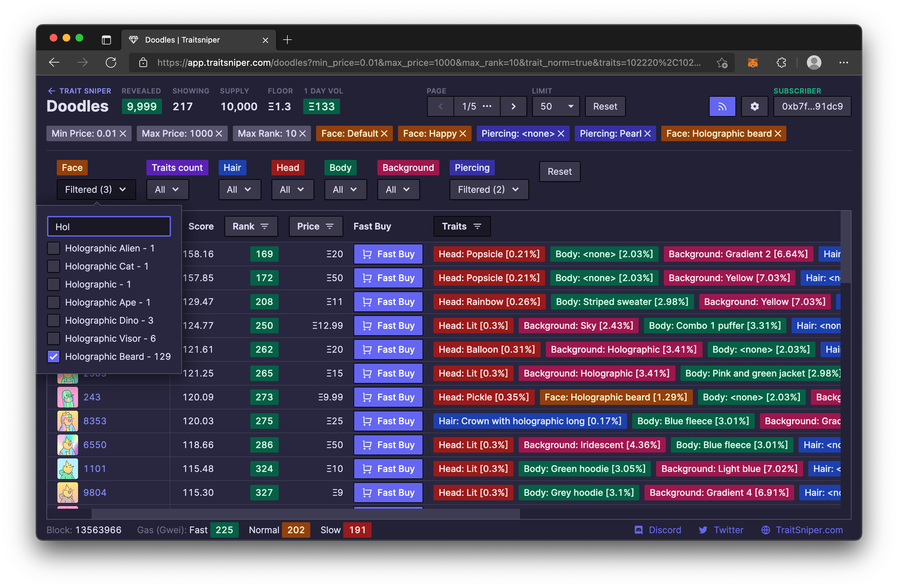Sort by the Price column header
The image size is (898, 588).
tap(316, 226)
